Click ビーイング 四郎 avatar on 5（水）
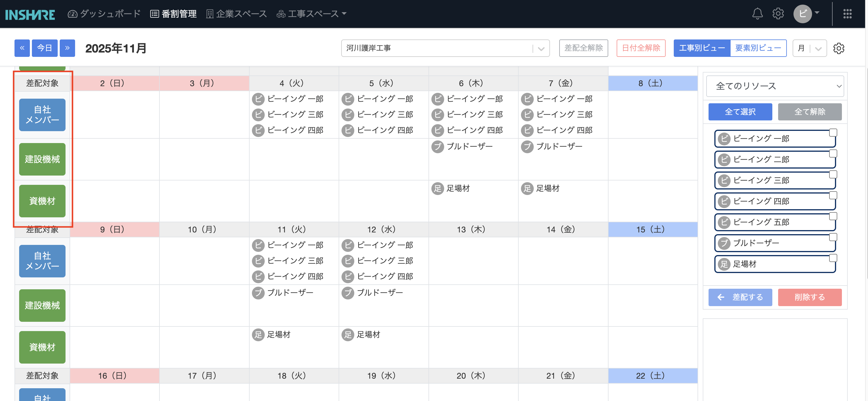 [x=348, y=130]
